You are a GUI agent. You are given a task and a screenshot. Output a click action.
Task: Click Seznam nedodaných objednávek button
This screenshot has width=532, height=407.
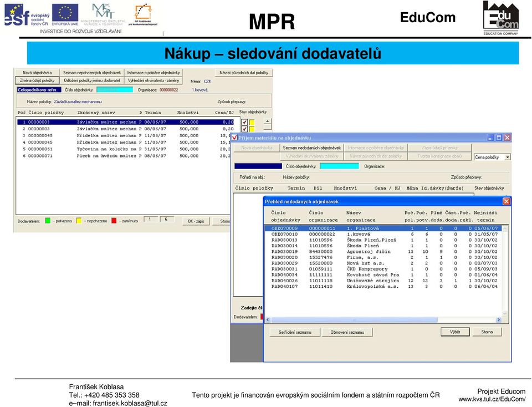click(x=311, y=148)
